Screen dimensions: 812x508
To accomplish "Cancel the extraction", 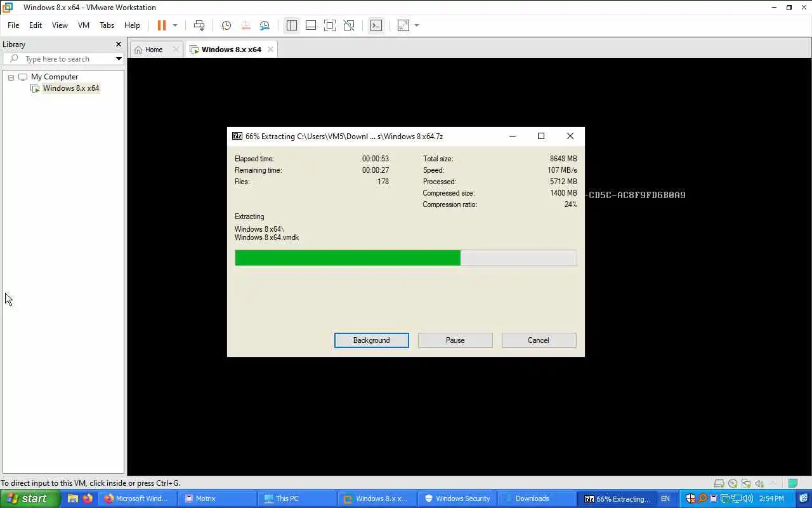I will tap(539, 340).
